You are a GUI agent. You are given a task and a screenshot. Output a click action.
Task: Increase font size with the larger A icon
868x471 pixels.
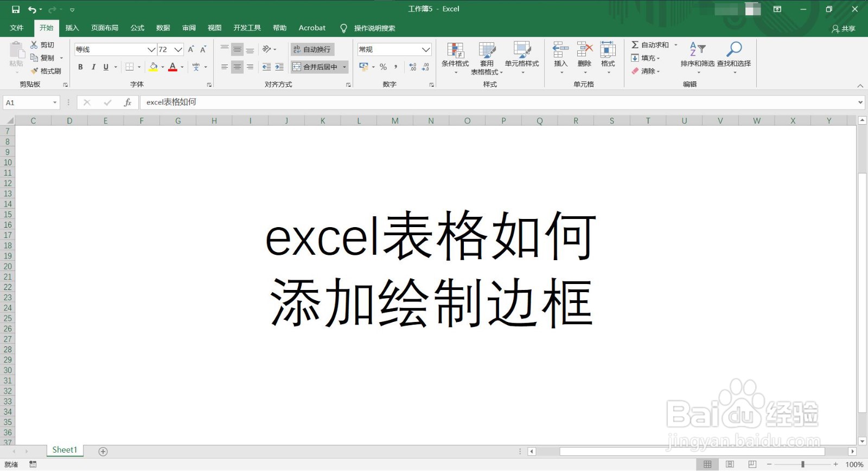[x=191, y=49]
